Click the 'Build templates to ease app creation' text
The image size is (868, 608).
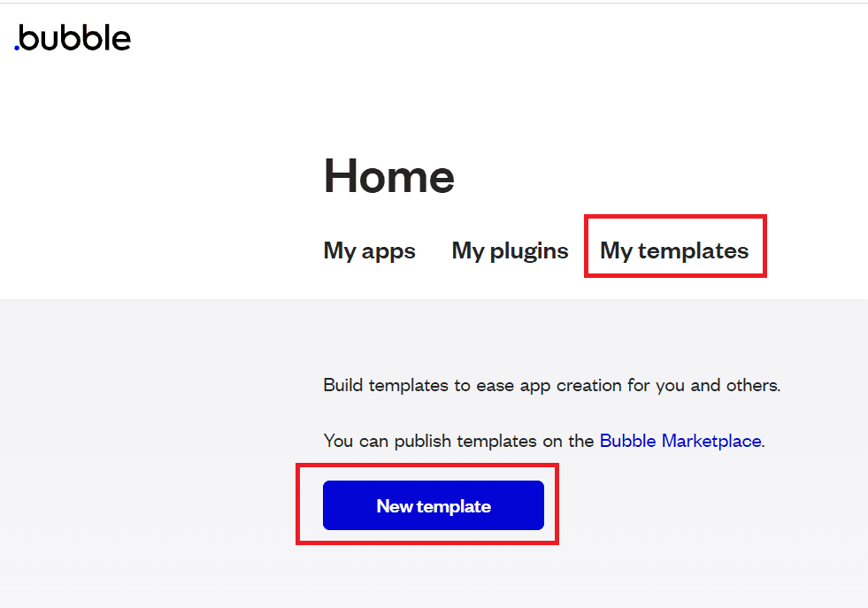(551, 386)
